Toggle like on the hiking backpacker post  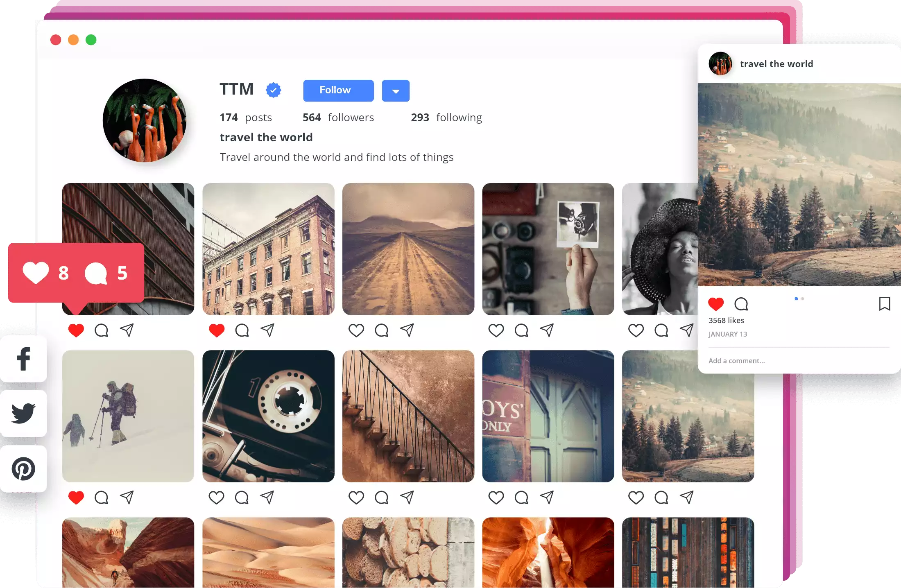click(77, 496)
